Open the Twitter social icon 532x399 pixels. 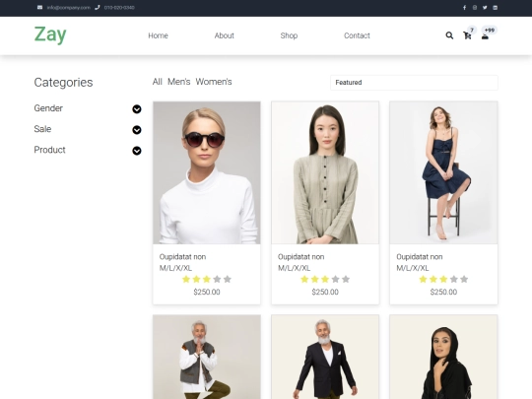(485, 8)
